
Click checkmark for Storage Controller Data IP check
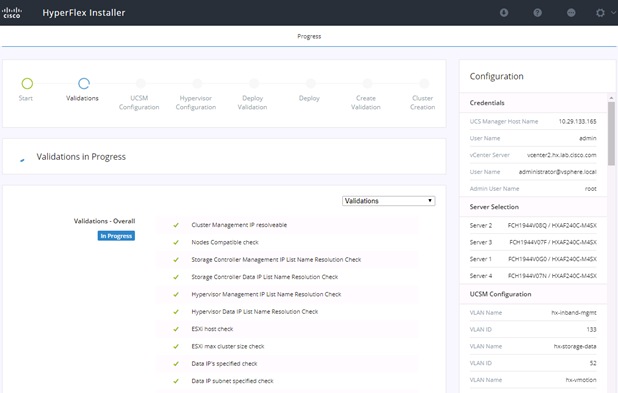[176, 277]
